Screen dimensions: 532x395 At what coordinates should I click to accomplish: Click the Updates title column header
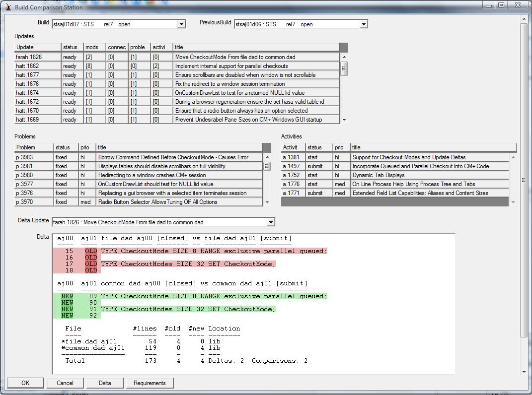click(x=256, y=47)
